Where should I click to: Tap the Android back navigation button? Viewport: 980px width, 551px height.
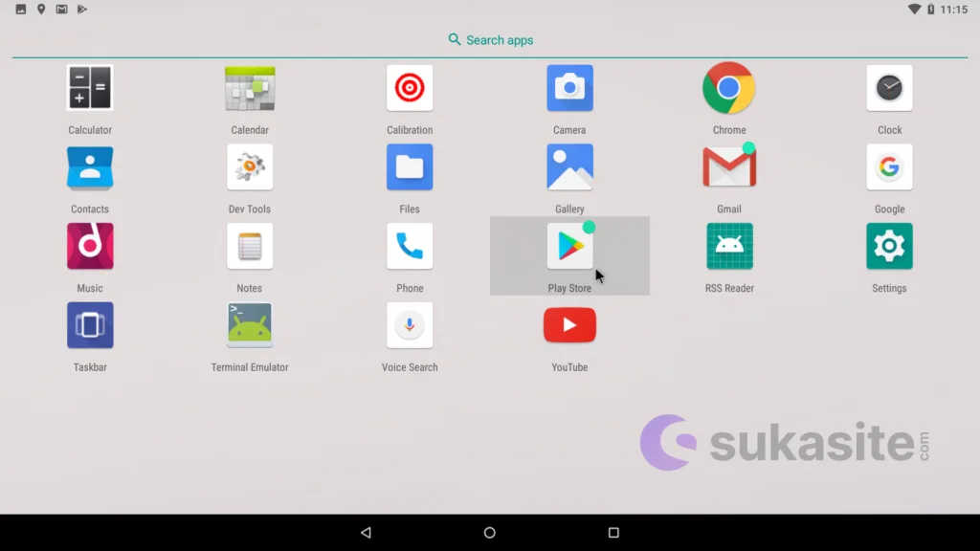(367, 532)
